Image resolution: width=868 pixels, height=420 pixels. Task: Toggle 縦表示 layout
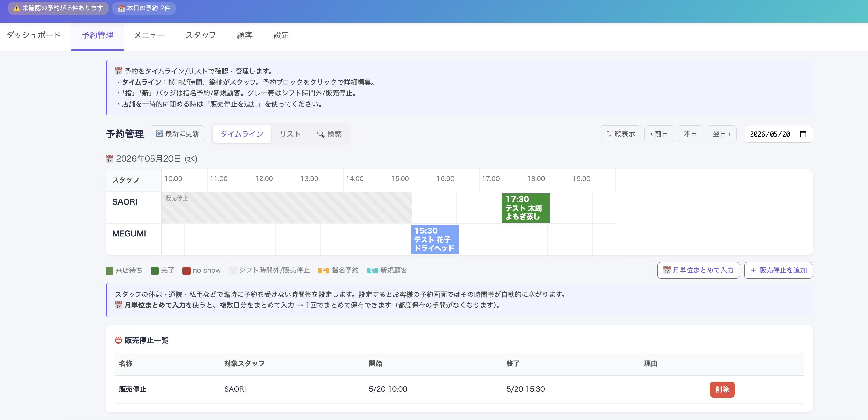620,134
